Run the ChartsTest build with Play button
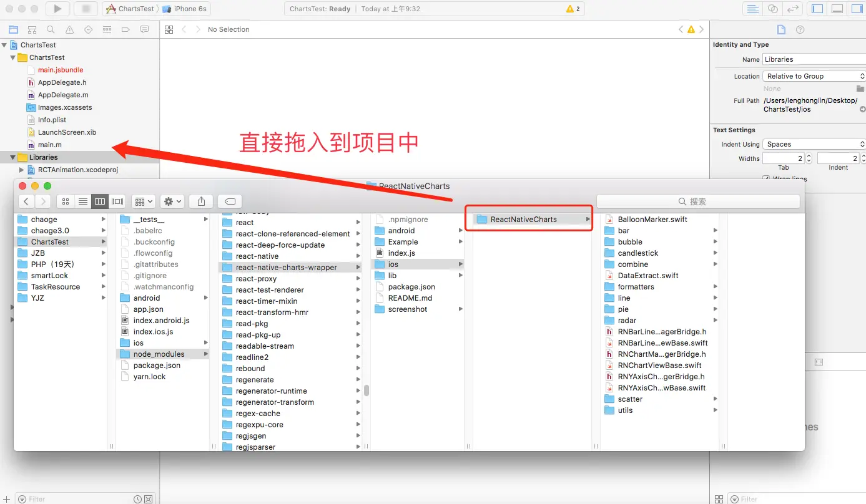Screen dimensions: 866x504 tap(57, 9)
